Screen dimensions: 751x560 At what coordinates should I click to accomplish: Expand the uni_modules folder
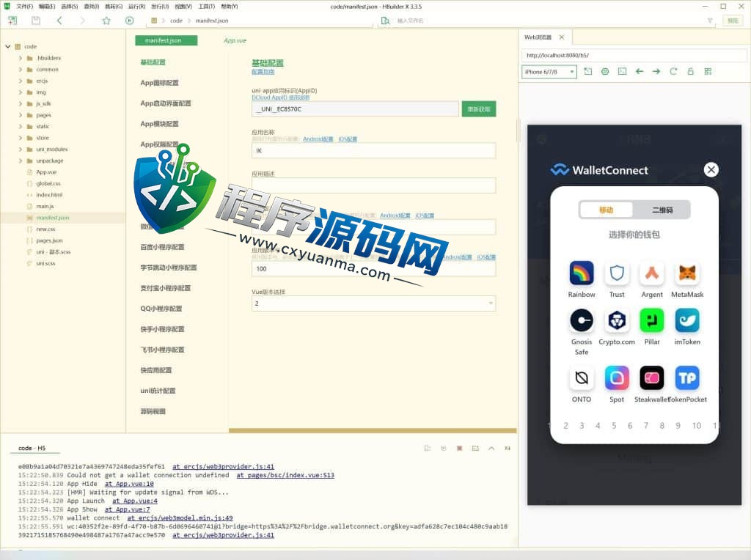pos(20,150)
